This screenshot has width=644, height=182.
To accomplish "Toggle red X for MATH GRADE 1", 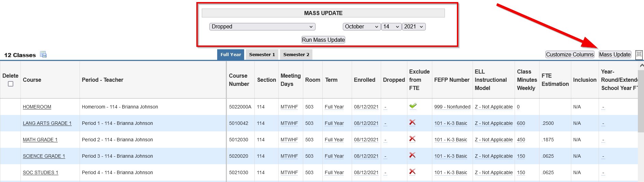I will click(412, 139).
